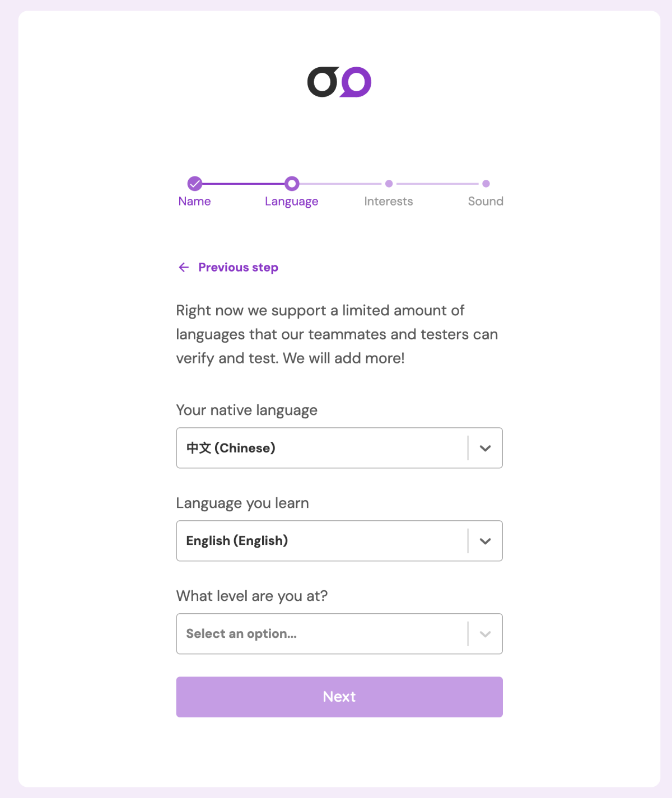Open the native language dropdown showing Chinese

point(322,448)
